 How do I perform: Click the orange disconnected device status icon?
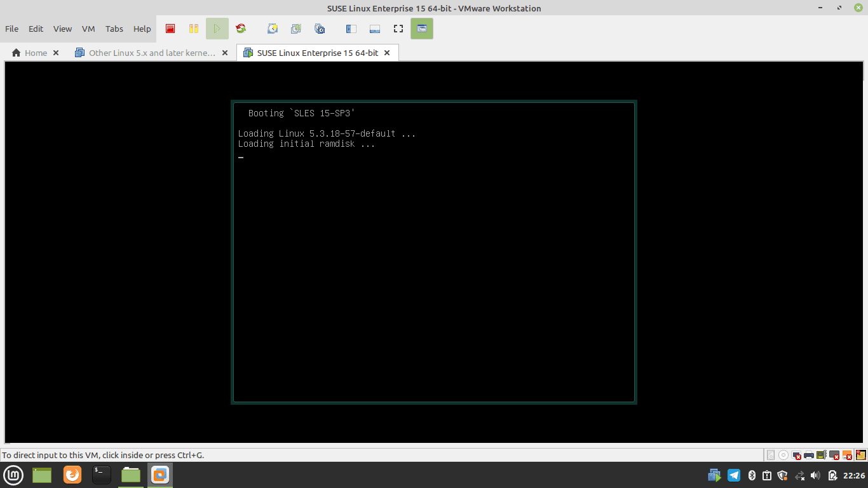coord(848,455)
